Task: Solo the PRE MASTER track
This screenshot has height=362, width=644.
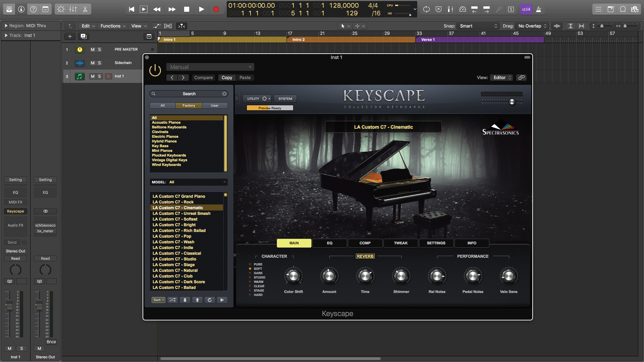Action: [99, 50]
